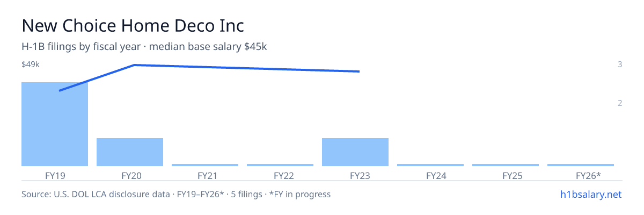This screenshot has height=215, width=644.
Task: Click the right axis value 3
Action: 620,64
